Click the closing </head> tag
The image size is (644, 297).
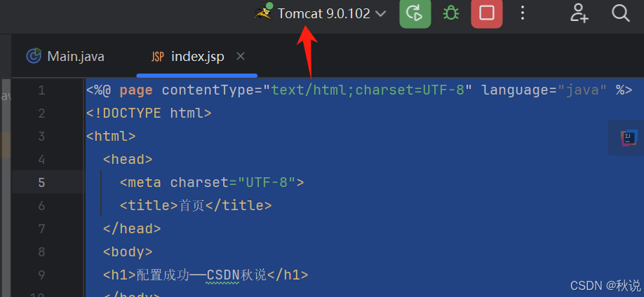click(x=132, y=228)
